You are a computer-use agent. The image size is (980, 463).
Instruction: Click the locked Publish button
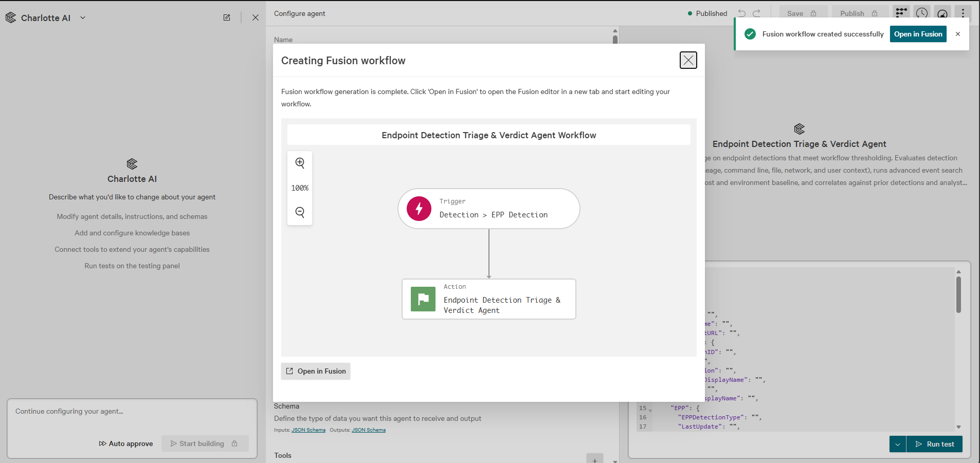pos(860,13)
